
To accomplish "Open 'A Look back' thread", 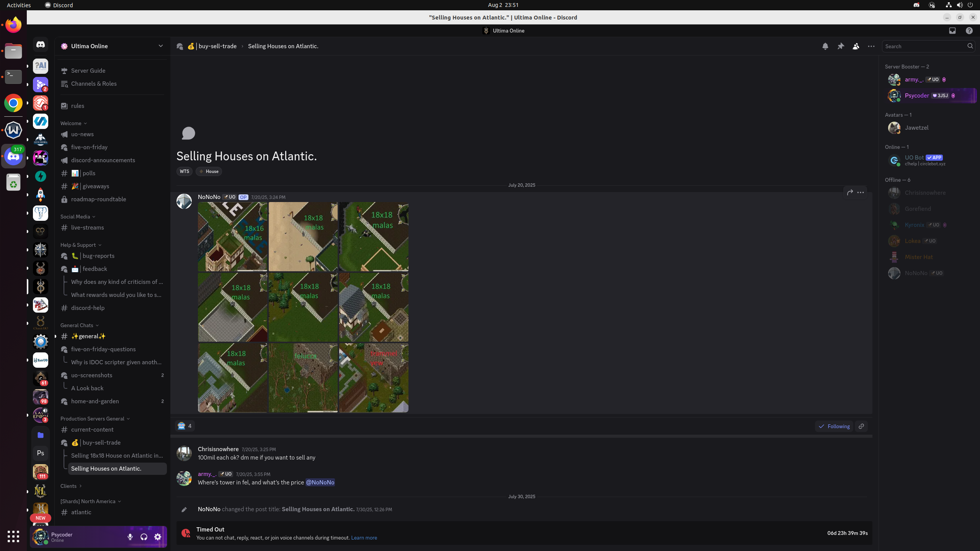I will (x=118, y=388).
